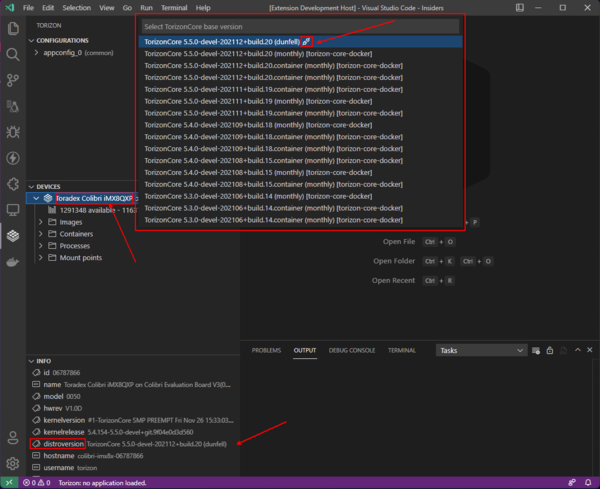The height and width of the screenshot is (489, 600).
Task: Open the Edit menu
Action: [48, 8]
